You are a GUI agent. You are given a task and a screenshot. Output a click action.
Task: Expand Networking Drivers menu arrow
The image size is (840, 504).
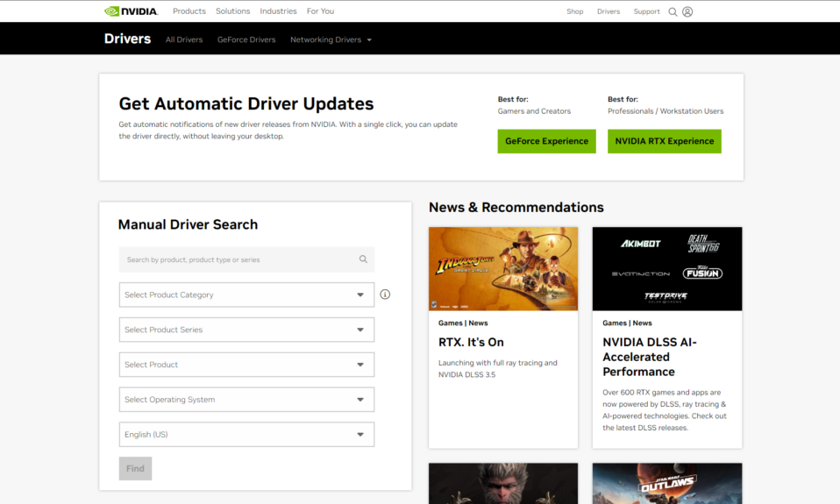coord(369,40)
